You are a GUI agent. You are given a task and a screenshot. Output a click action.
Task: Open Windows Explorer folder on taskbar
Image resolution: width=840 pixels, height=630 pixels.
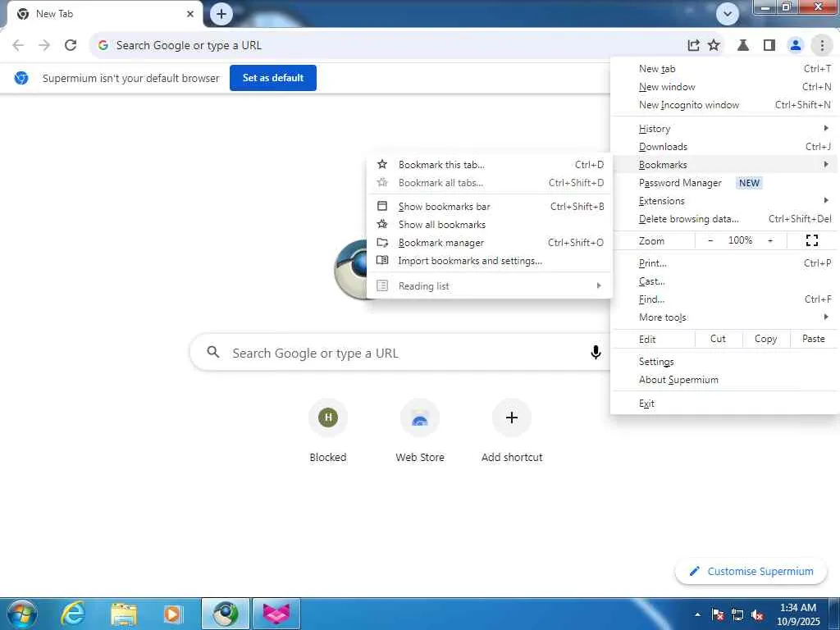124,614
